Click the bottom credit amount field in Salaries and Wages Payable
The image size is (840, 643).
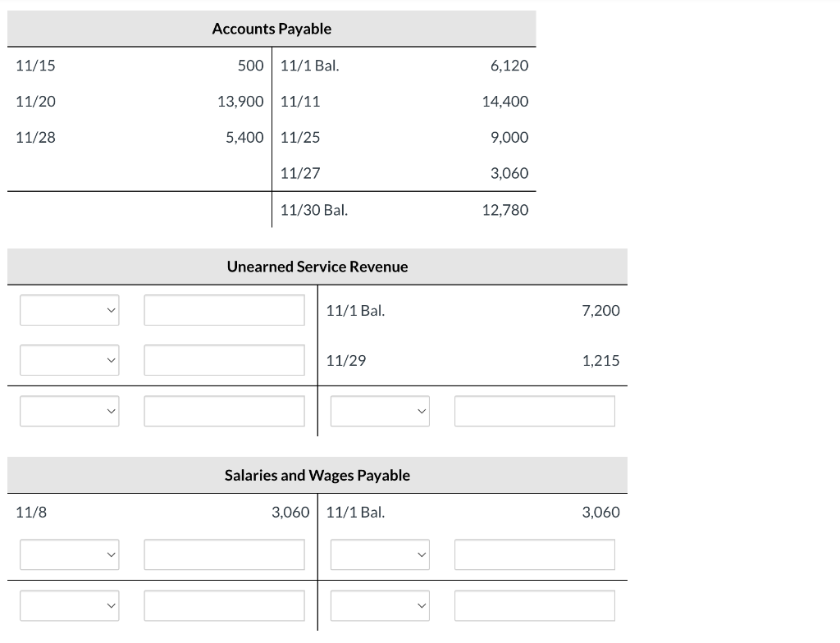click(534, 605)
